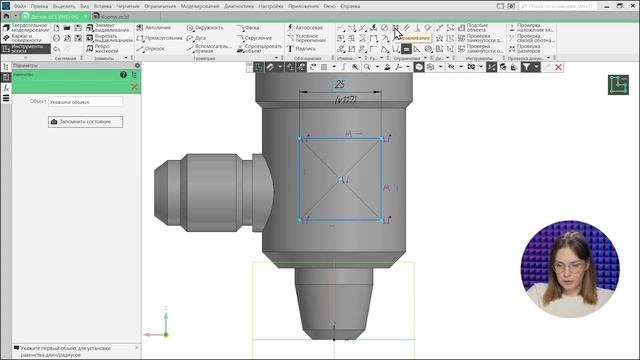The width and height of the screenshot is (640, 360).
Task: Select the Text label tool
Action: tap(301, 49)
